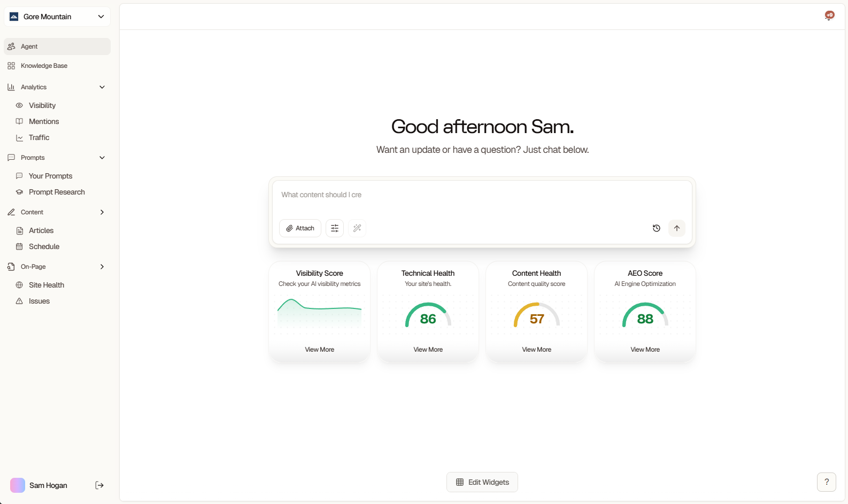Send message with up arrow button

[677, 228]
